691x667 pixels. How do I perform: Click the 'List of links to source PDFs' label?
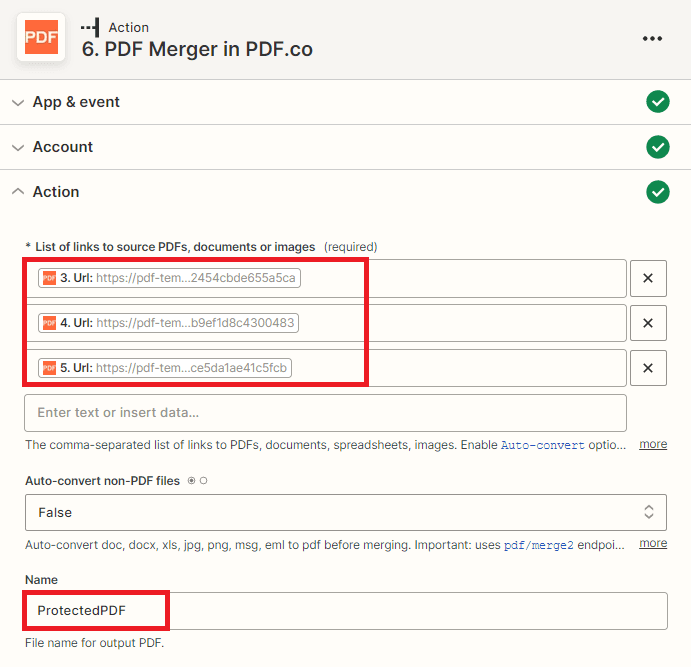(175, 247)
